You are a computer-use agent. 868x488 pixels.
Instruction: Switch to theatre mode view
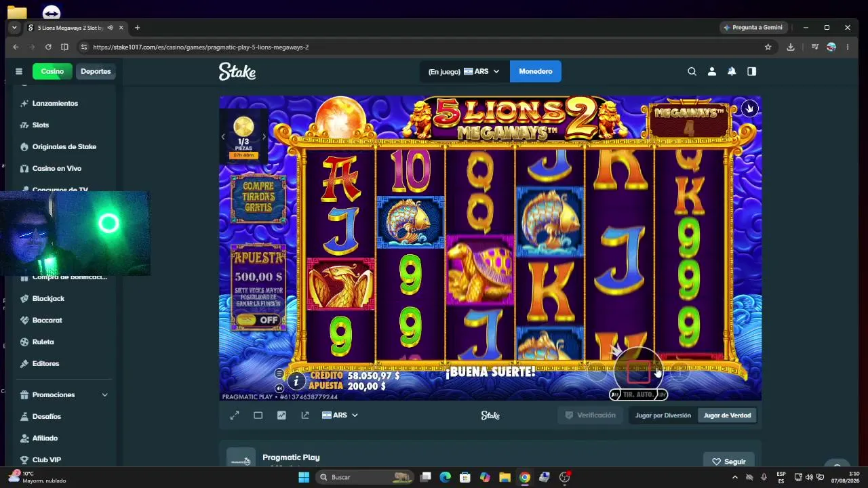coord(258,415)
